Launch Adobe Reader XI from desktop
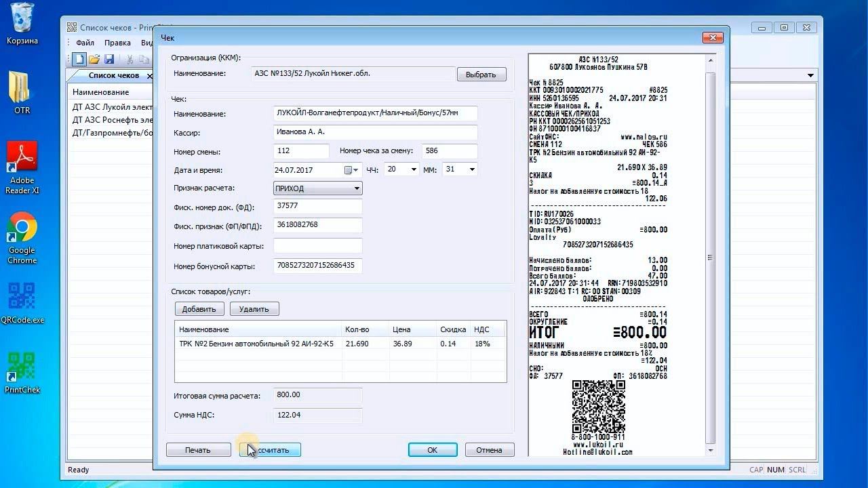The width and height of the screenshot is (868, 488). click(x=22, y=168)
